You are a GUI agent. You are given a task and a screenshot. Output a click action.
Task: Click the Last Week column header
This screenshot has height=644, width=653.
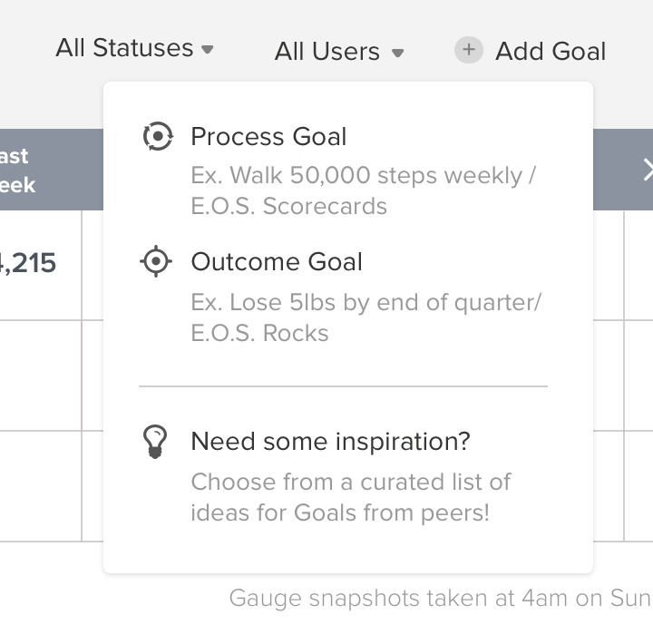click(x=17, y=171)
